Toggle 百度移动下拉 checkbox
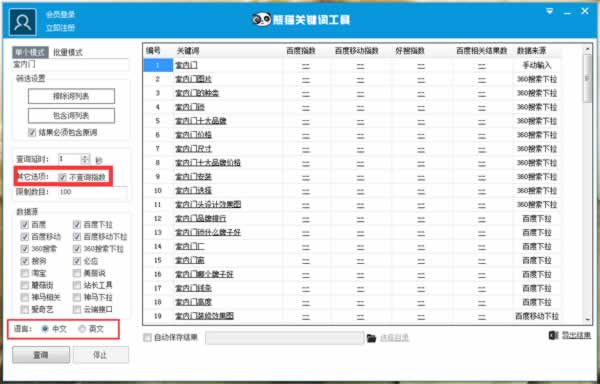The image size is (600, 384). (77, 237)
